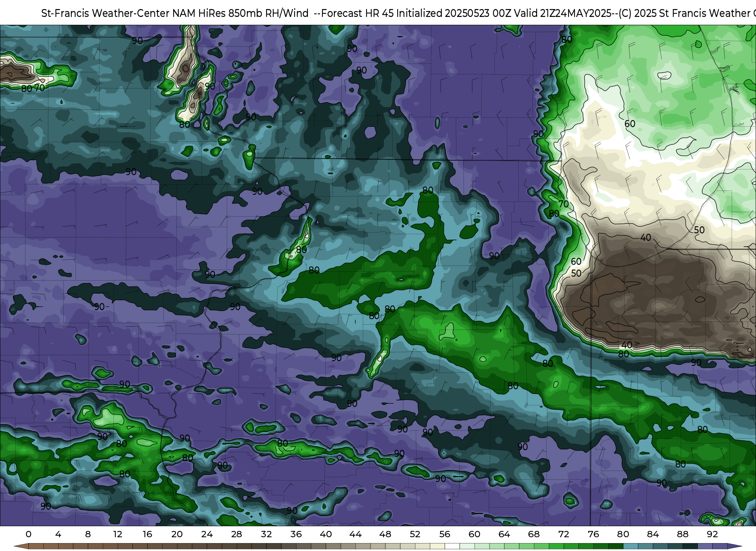Click the colorbar label '20'
The height and width of the screenshot is (551, 756).
(x=177, y=534)
